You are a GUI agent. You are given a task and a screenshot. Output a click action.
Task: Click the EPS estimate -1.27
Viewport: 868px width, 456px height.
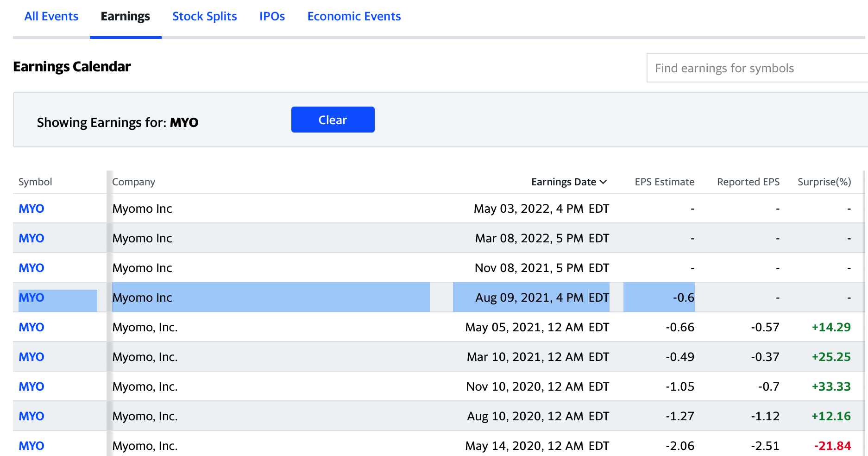click(680, 416)
